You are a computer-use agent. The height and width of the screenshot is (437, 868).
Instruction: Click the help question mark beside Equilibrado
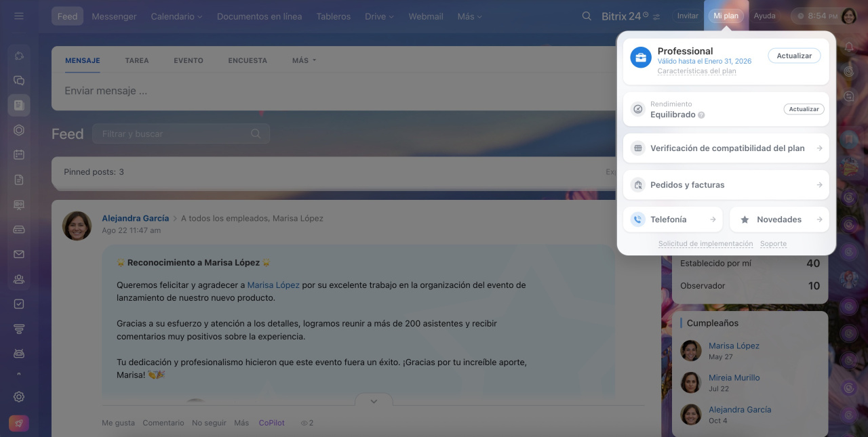click(x=701, y=115)
